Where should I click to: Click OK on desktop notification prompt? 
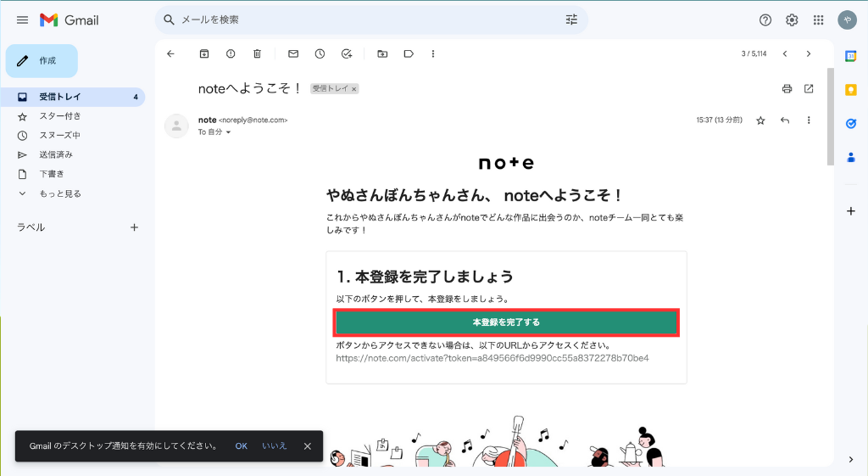(241, 446)
